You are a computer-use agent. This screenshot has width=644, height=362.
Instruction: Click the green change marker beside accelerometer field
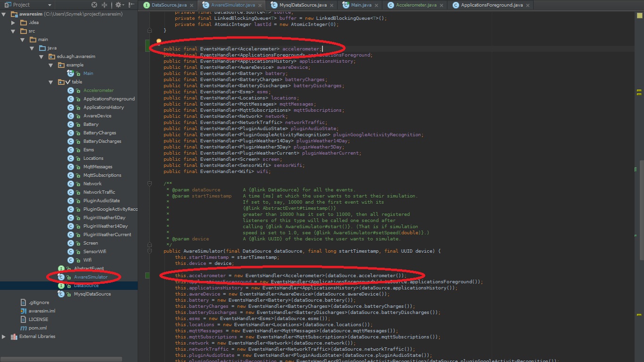click(148, 46)
